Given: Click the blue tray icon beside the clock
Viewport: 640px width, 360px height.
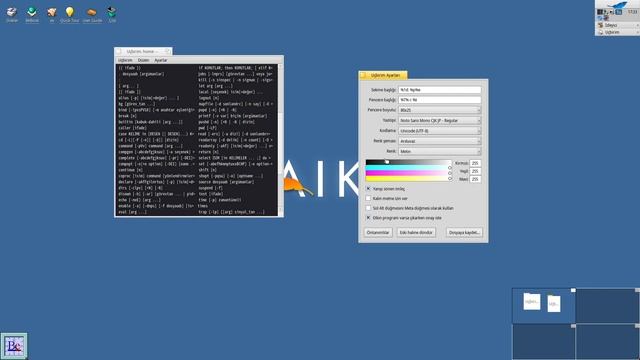Looking at the screenshot, I should [x=619, y=12].
